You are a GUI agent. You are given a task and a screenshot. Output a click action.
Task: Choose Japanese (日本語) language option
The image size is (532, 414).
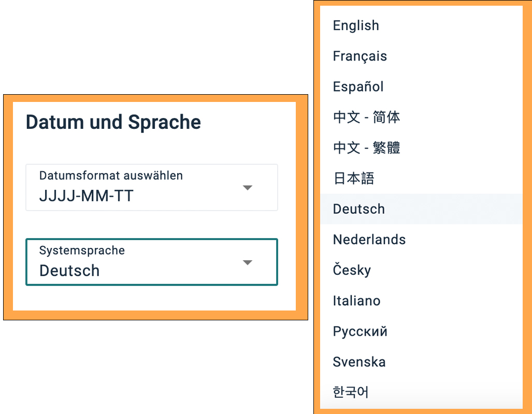pos(353,179)
